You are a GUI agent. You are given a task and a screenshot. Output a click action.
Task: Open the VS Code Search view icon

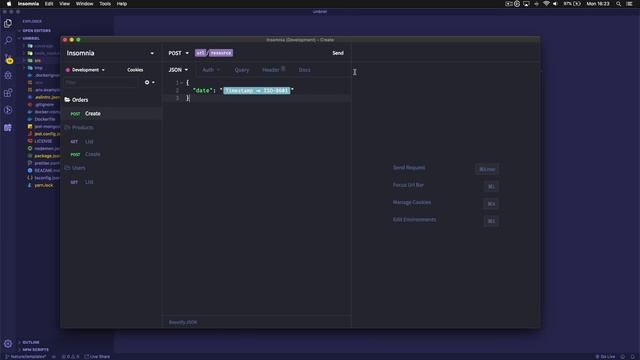tap(8, 40)
